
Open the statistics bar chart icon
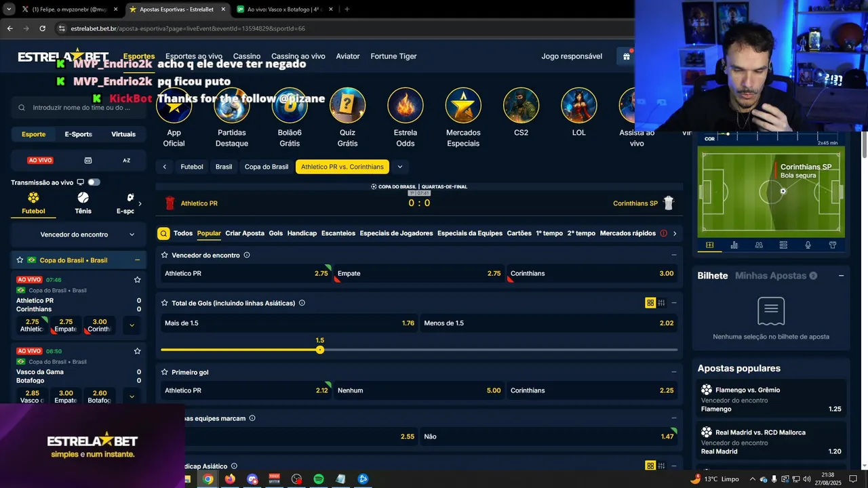pyautogui.click(x=734, y=245)
